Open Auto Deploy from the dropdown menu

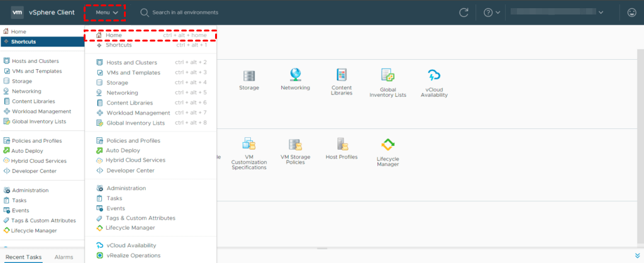(151, 150)
